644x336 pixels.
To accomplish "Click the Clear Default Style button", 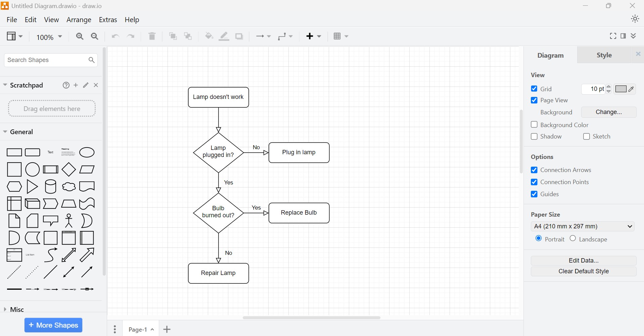I will coord(584,271).
